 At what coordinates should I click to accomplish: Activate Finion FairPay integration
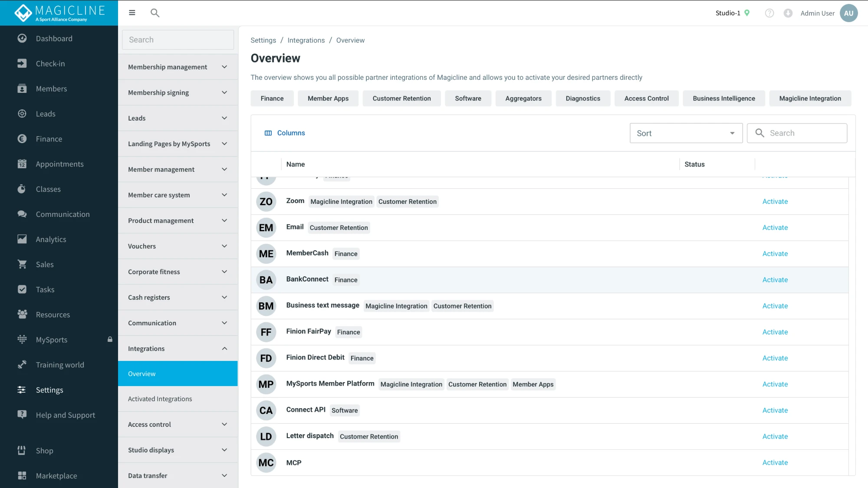[775, 332]
